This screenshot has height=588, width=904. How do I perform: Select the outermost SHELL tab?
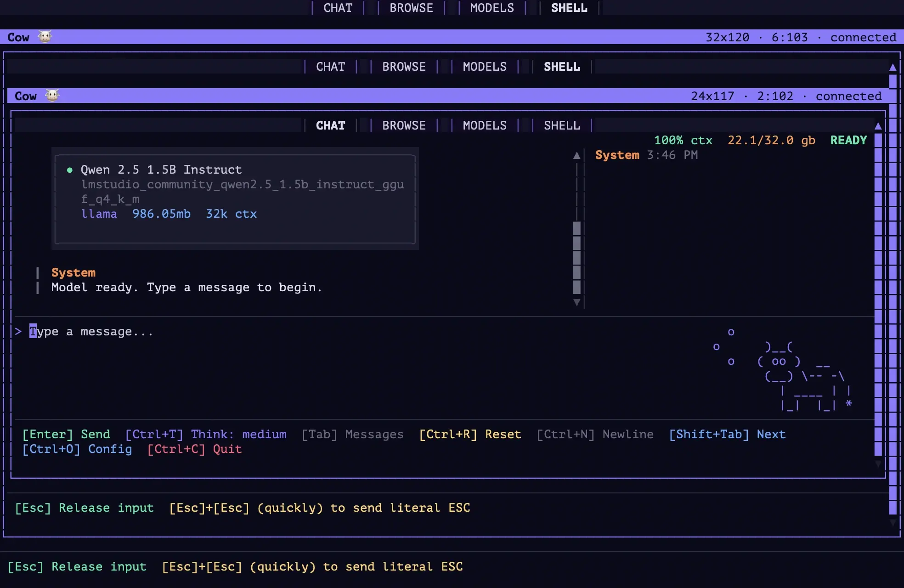[x=569, y=8]
